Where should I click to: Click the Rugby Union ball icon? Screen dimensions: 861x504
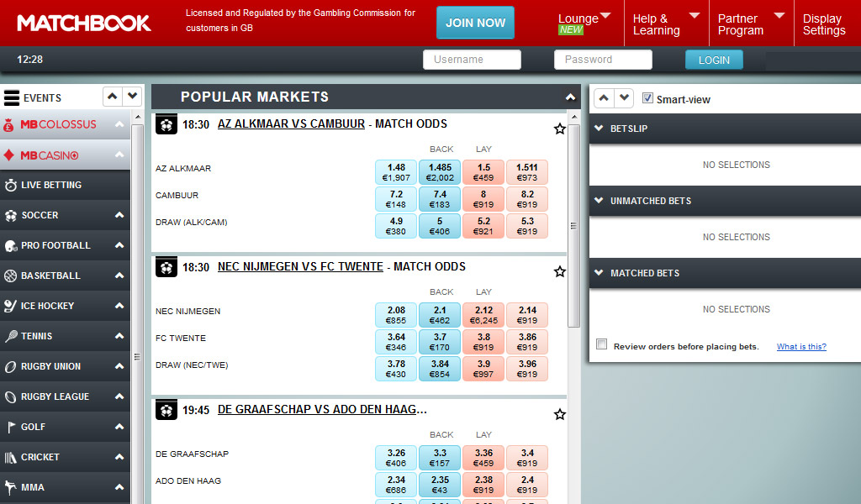pyautogui.click(x=10, y=366)
